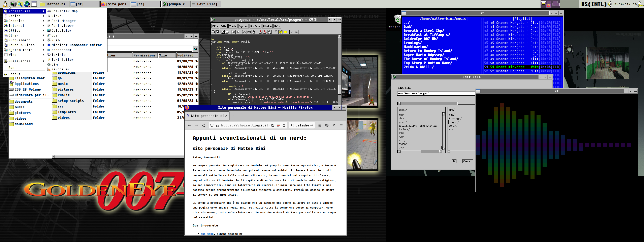
Task: Toggle Firefox reader view icon
Action: click(x=273, y=125)
